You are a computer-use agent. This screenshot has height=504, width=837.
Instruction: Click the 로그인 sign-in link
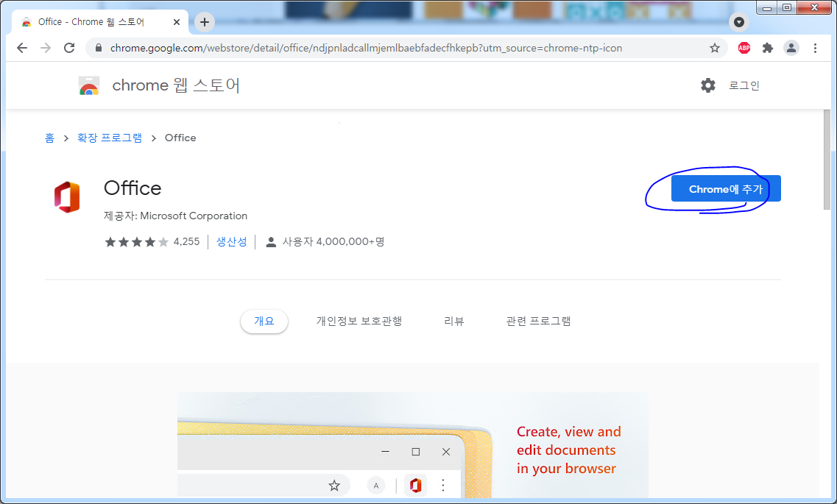click(x=744, y=85)
